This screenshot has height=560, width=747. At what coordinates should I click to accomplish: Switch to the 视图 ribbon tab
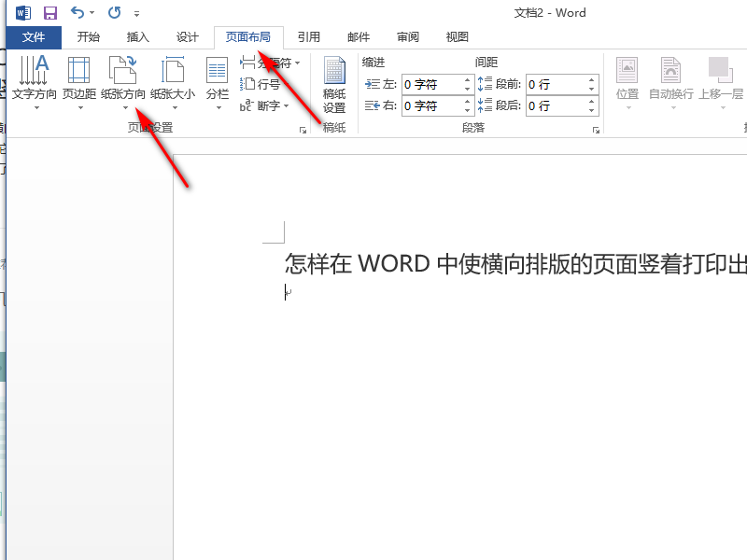(457, 36)
